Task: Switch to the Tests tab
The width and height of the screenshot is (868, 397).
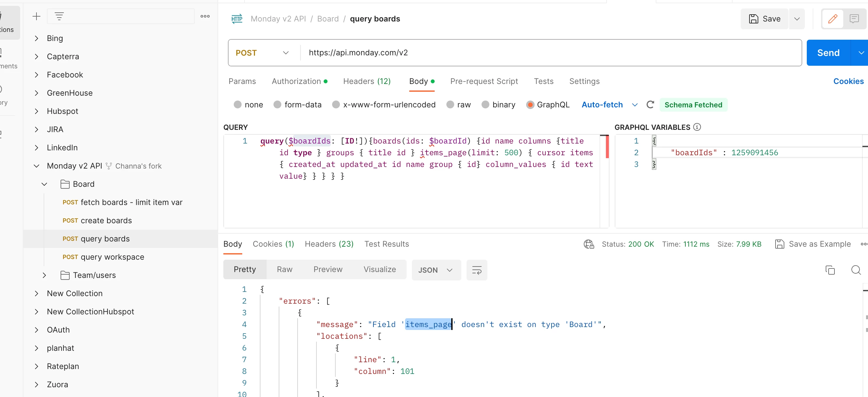Action: click(x=543, y=81)
